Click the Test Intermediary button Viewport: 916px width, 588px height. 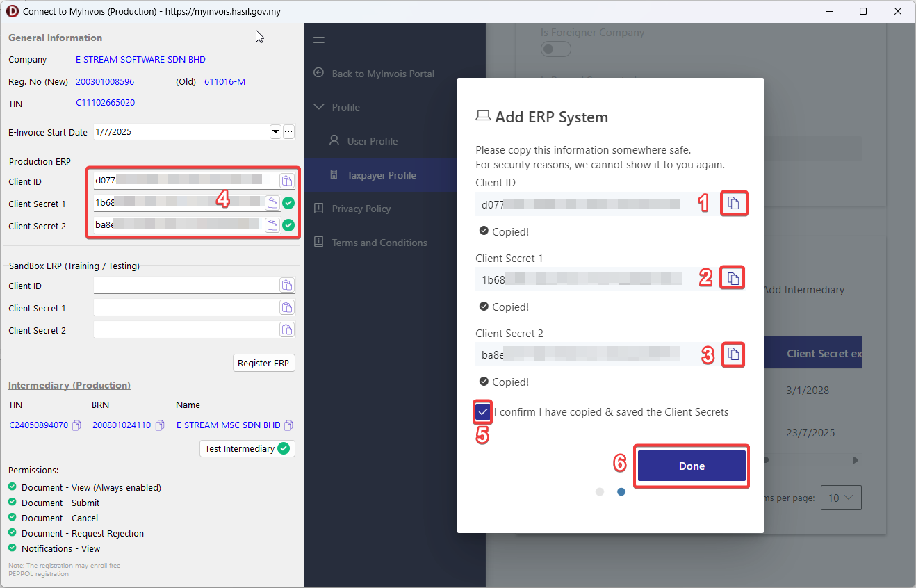point(247,448)
